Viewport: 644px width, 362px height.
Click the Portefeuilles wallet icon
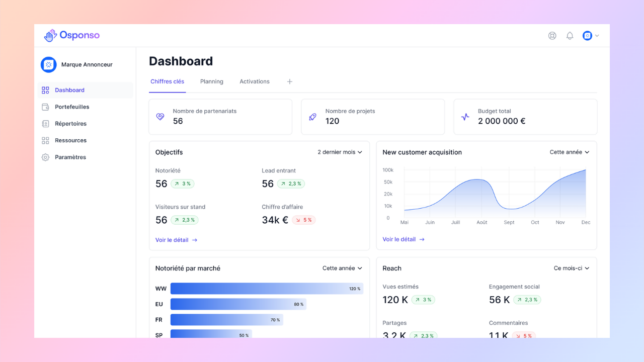tap(45, 107)
